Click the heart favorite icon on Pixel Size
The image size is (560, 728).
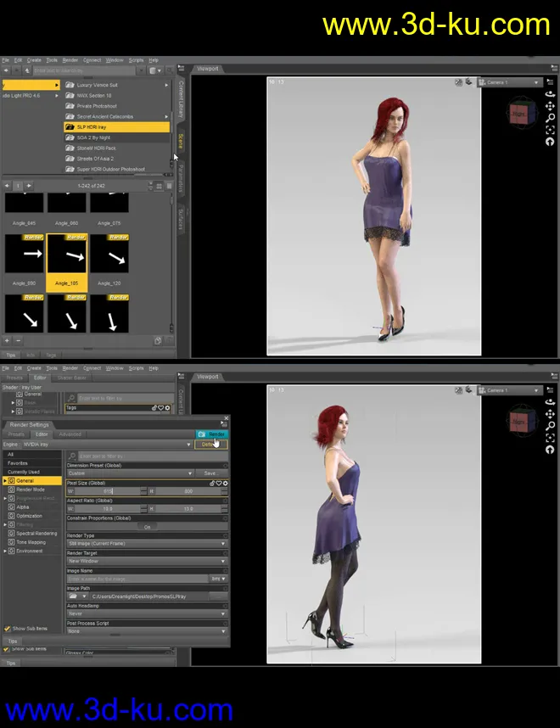pos(219,482)
